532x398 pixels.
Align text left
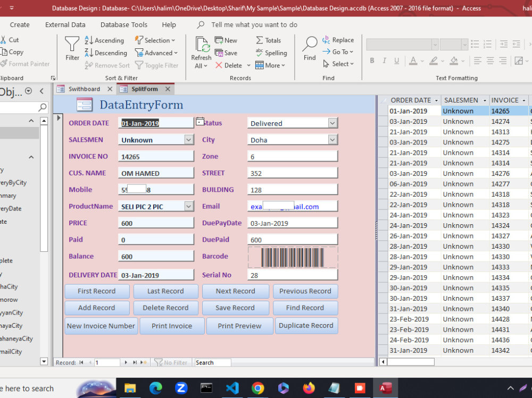(477, 61)
